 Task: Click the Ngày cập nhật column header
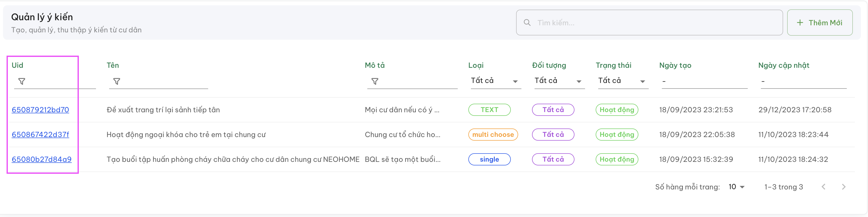click(783, 65)
